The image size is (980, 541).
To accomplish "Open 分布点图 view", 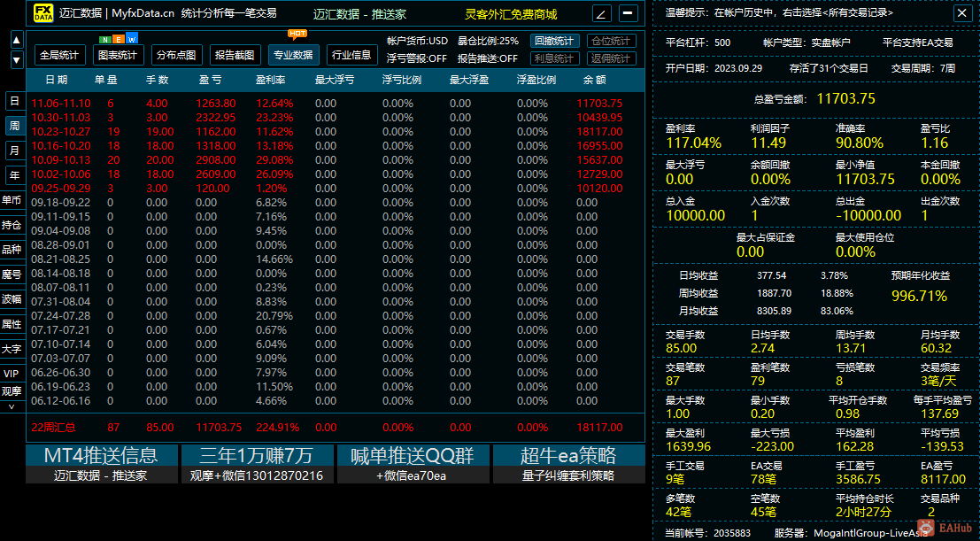I will pyautogui.click(x=176, y=55).
